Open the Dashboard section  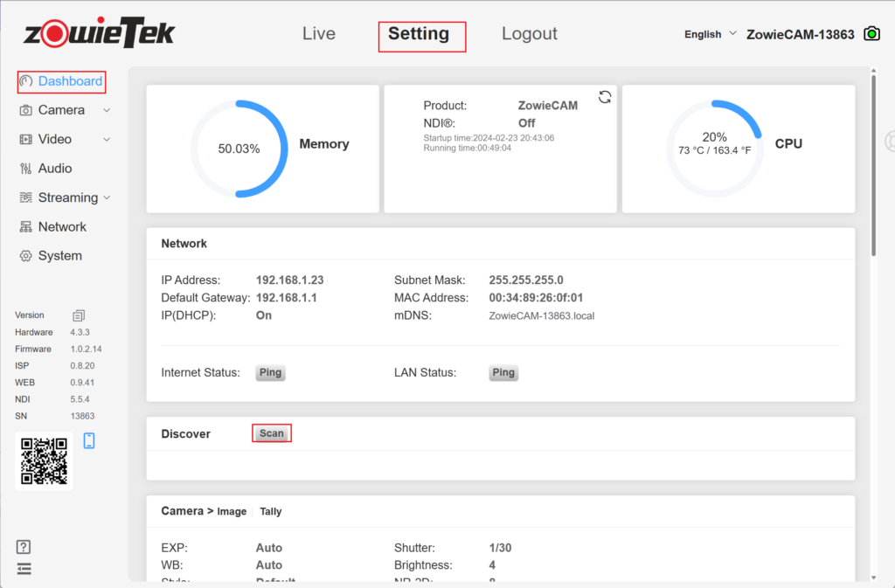pos(61,80)
